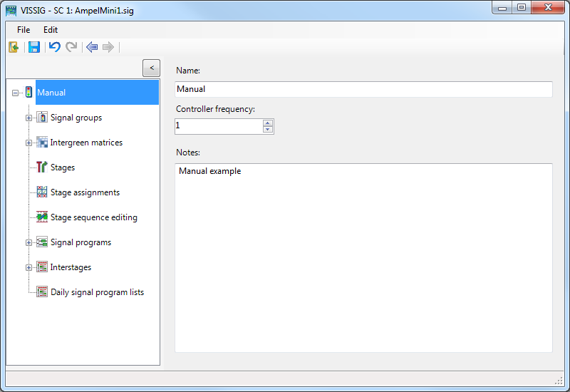Increase Controller frequency with up arrow

[x=268, y=123]
